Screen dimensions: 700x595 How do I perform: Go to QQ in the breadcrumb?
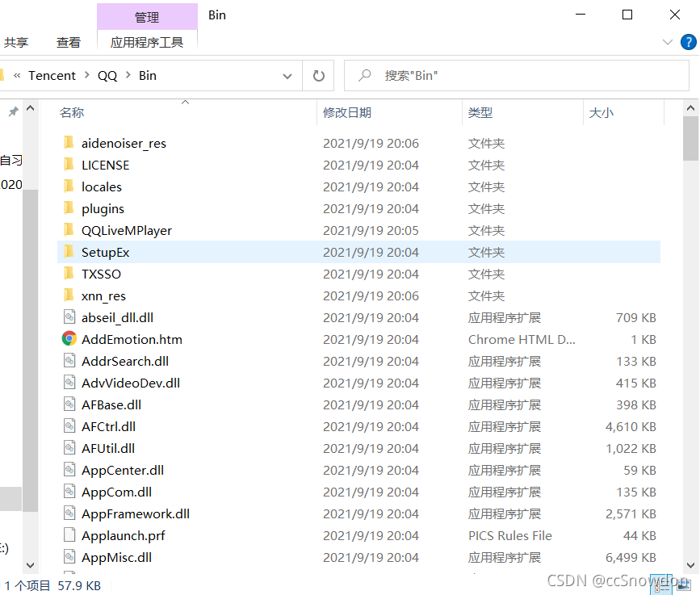107,75
